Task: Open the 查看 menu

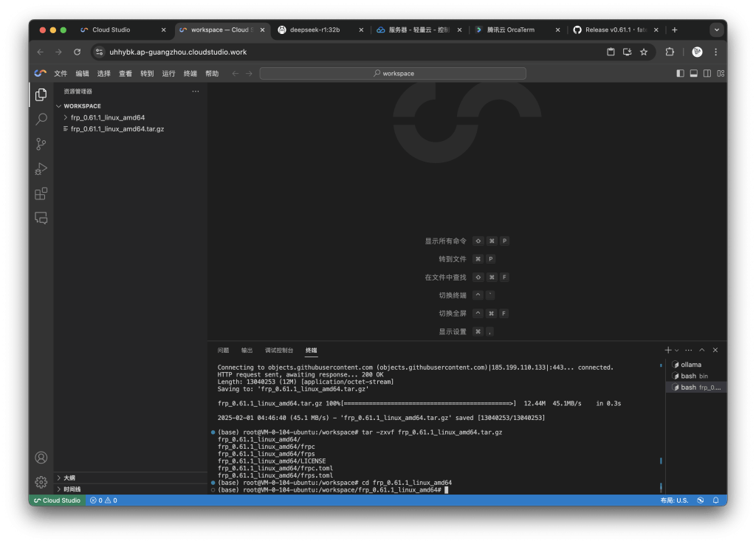Action: pos(126,73)
